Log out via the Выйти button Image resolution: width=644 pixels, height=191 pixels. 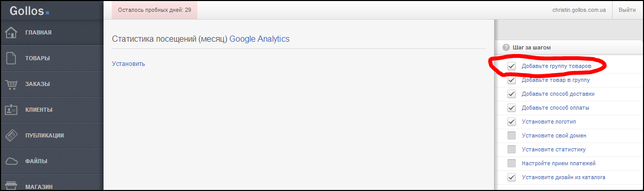coord(626,10)
